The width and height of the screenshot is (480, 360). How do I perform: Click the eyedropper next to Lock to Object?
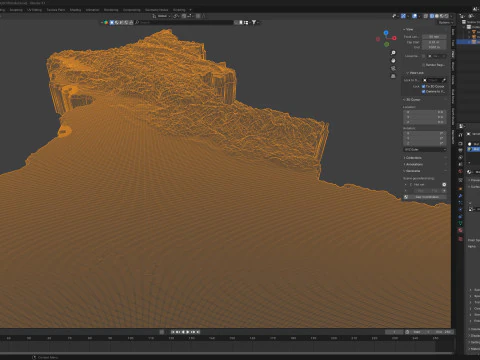tap(443, 80)
